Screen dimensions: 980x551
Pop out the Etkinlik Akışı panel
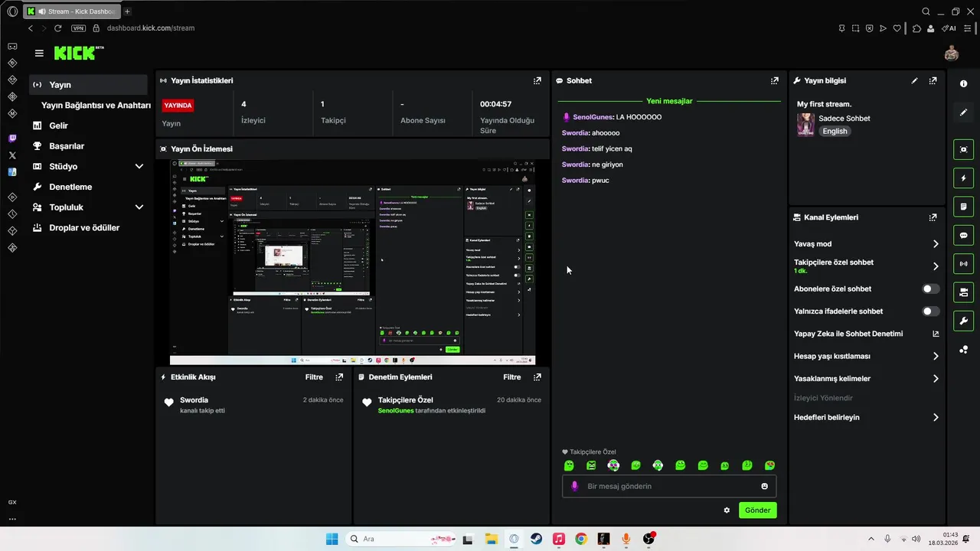click(339, 377)
